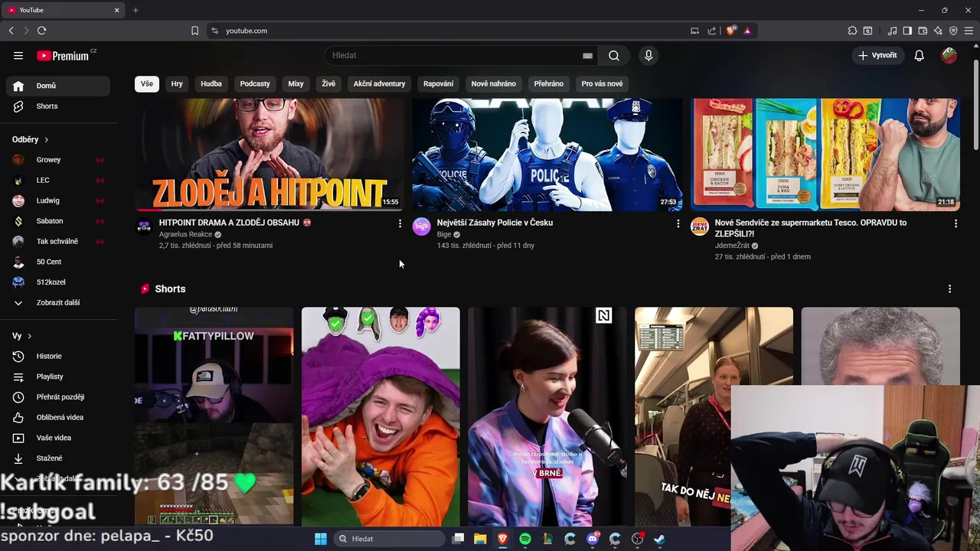This screenshot has height=551, width=980.
Task: Open Historie in the sidebar
Action: pyautogui.click(x=58, y=356)
